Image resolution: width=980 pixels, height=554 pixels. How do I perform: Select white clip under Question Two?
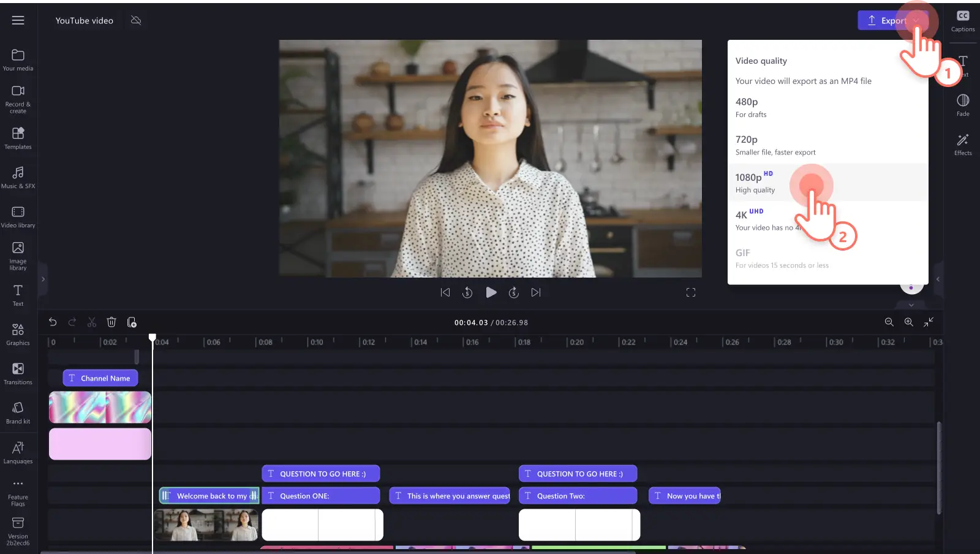pyautogui.click(x=579, y=525)
